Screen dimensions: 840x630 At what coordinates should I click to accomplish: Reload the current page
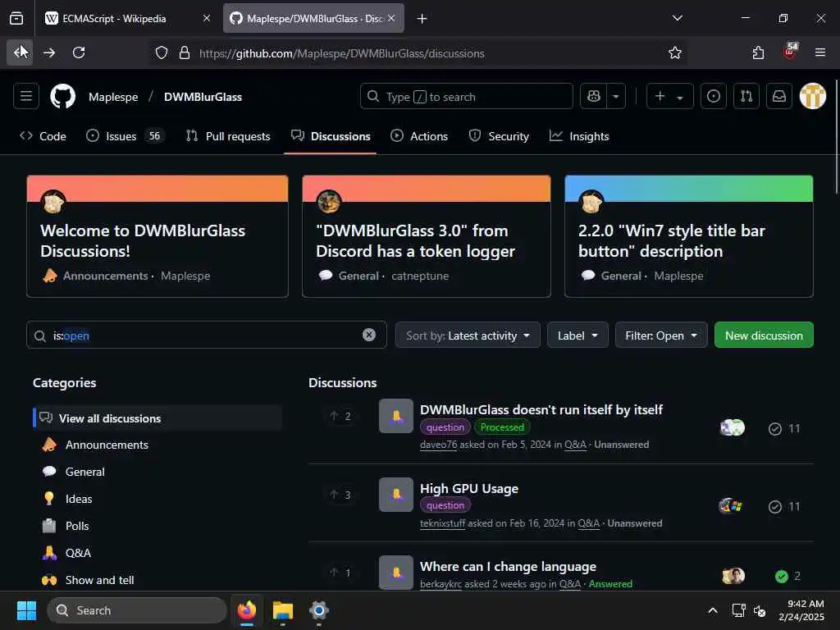point(79,52)
